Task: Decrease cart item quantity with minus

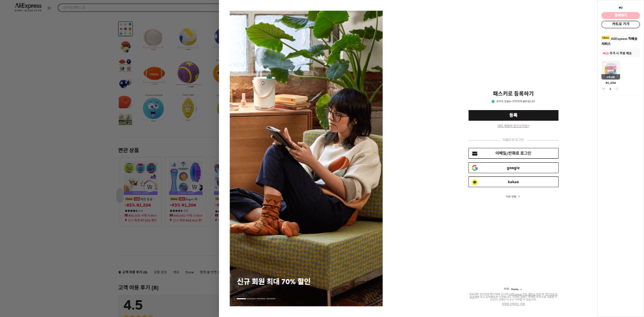Action: (x=603, y=89)
